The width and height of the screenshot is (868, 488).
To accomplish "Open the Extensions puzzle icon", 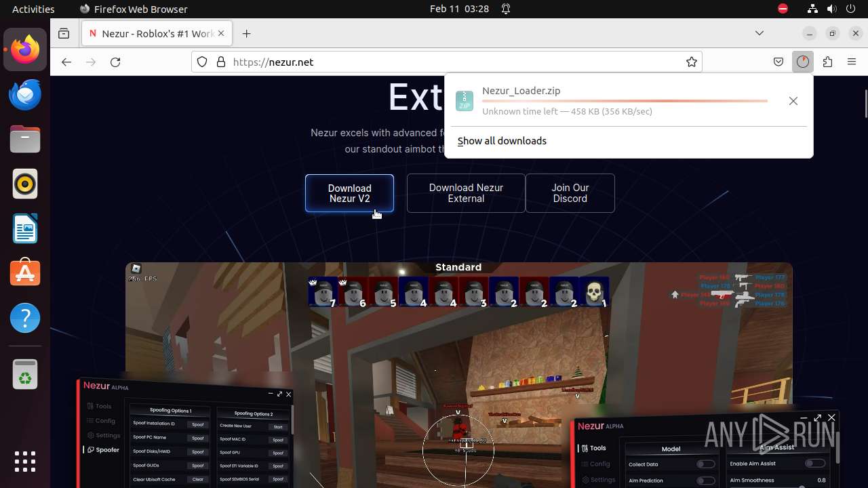I will pyautogui.click(x=827, y=62).
